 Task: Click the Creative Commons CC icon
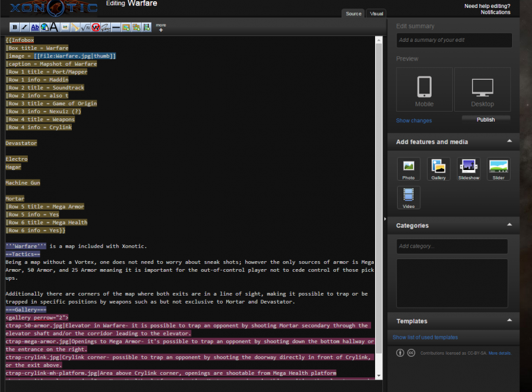click(411, 353)
